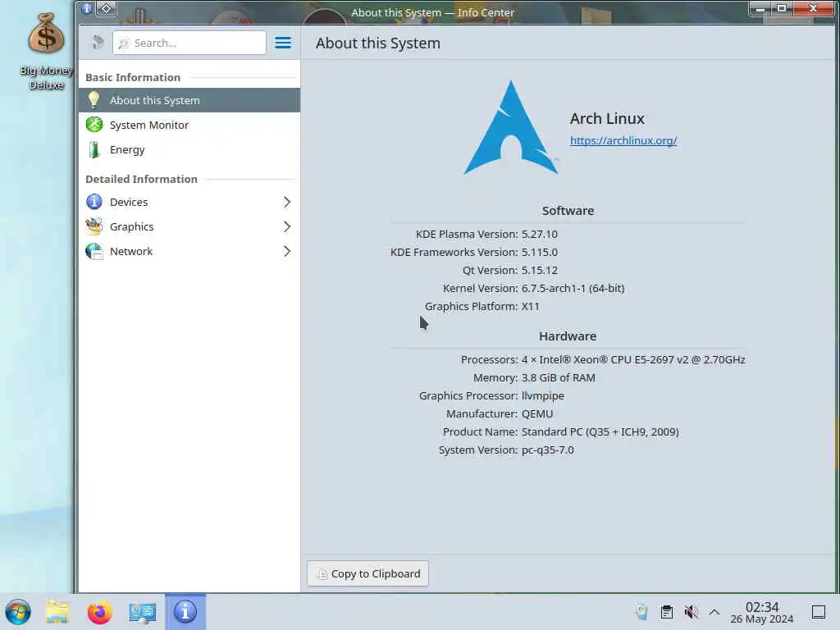Click the green System Monitor icon

(94, 125)
